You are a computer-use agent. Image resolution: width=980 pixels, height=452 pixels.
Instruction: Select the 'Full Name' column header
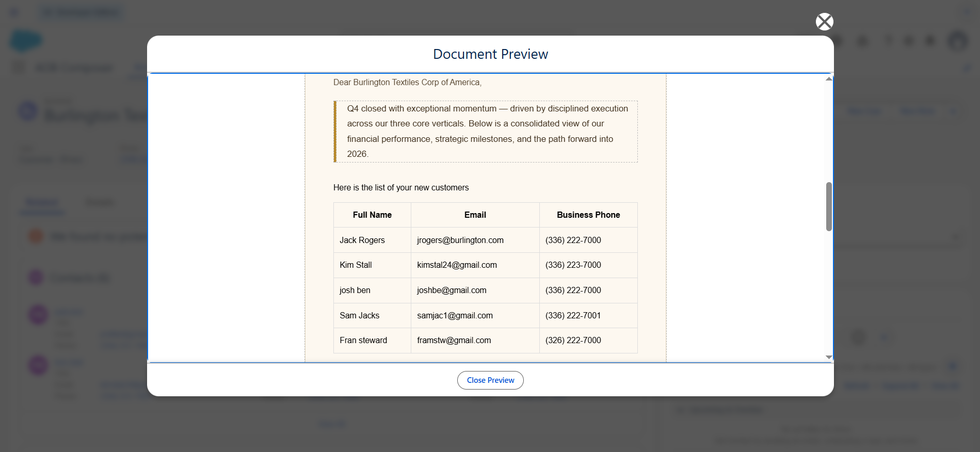372,215
